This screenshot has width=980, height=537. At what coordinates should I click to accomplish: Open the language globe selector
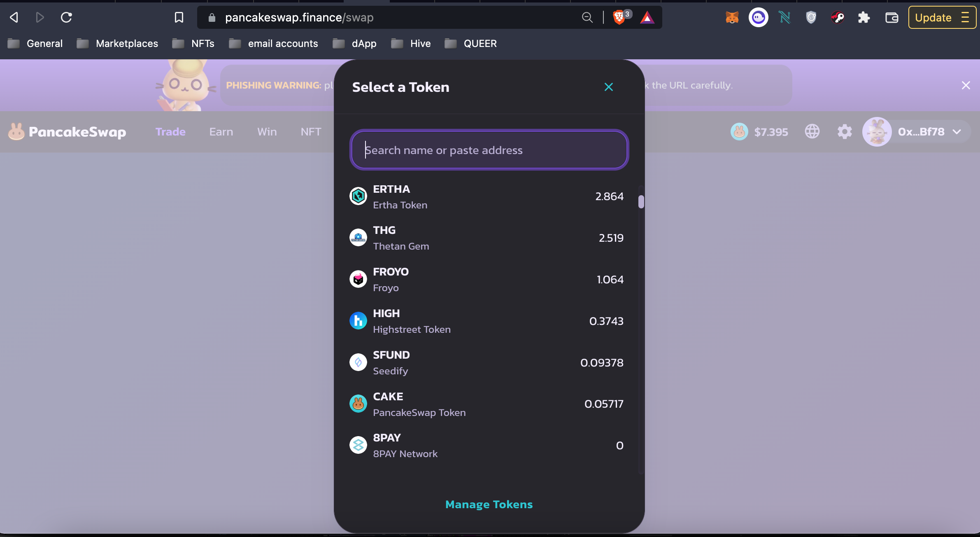pyautogui.click(x=812, y=132)
